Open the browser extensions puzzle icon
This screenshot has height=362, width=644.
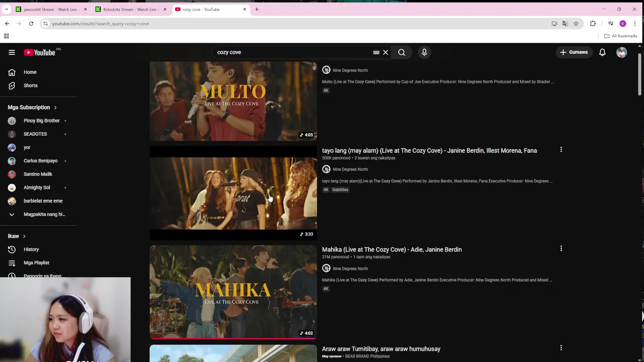pos(593,24)
